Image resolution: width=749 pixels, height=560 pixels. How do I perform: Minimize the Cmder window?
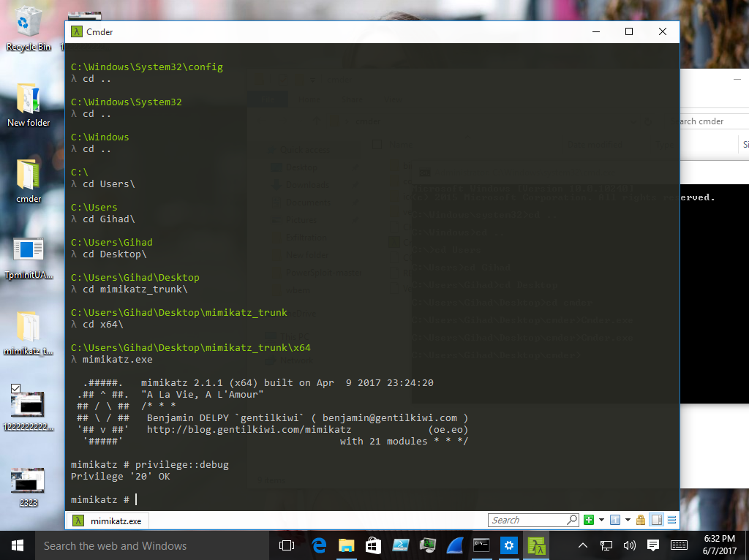point(596,31)
